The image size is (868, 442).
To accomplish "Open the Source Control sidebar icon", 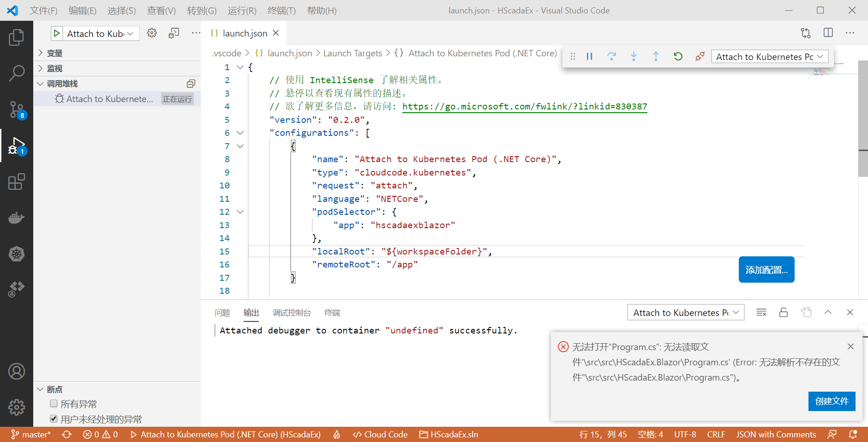I will pos(17,110).
